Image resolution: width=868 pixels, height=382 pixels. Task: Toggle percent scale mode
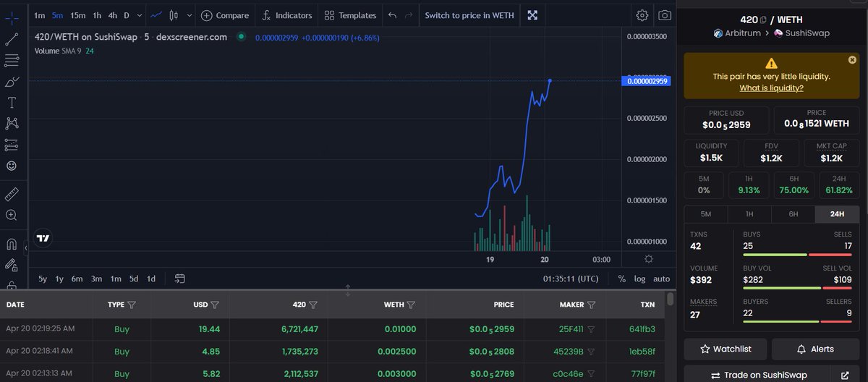622,279
